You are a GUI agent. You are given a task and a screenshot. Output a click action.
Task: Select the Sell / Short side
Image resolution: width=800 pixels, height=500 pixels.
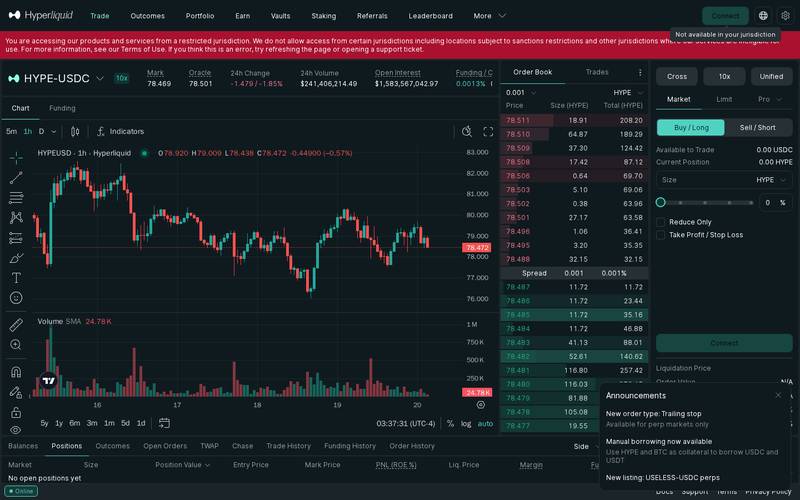pyautogui.click(x=758, y=128)
